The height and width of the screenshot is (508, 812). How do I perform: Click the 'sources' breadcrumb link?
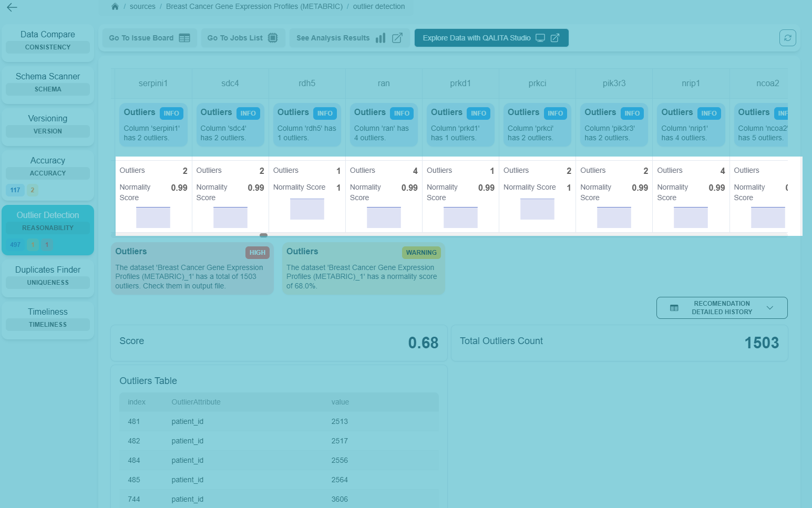point(142,7)
